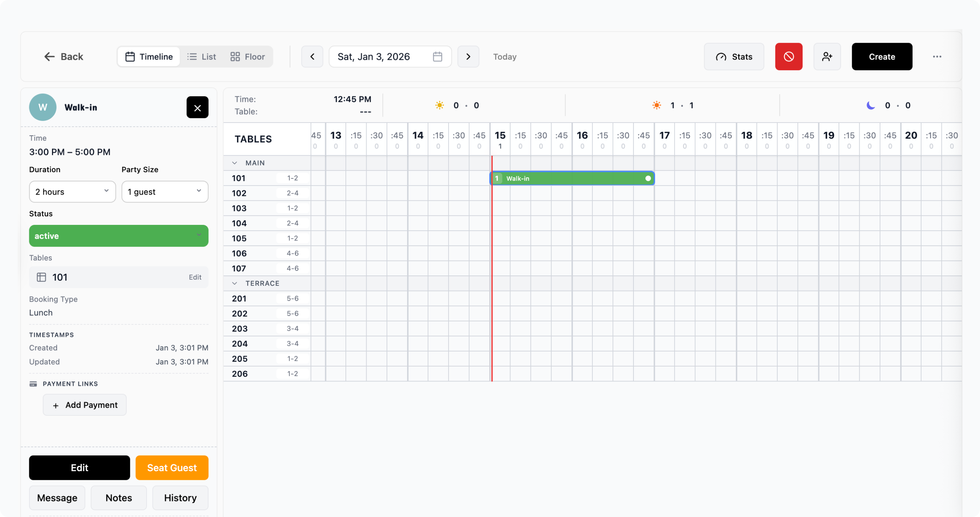Image resolution: width=980 pixels, height=517 pixels.
Task: Click the orange Seat Guest button
Action: (x=172, y=468)
